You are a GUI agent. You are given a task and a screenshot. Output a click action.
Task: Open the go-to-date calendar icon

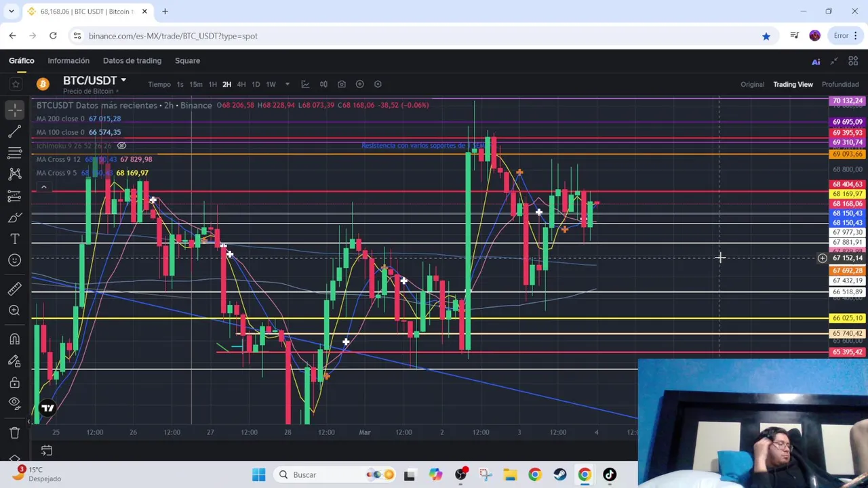(46, 450)
